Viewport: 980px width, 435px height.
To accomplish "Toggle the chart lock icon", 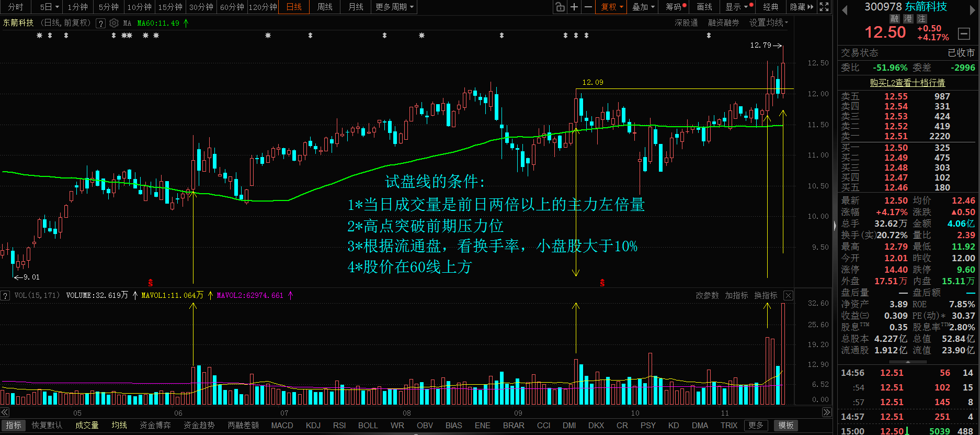I will point(560,7).
